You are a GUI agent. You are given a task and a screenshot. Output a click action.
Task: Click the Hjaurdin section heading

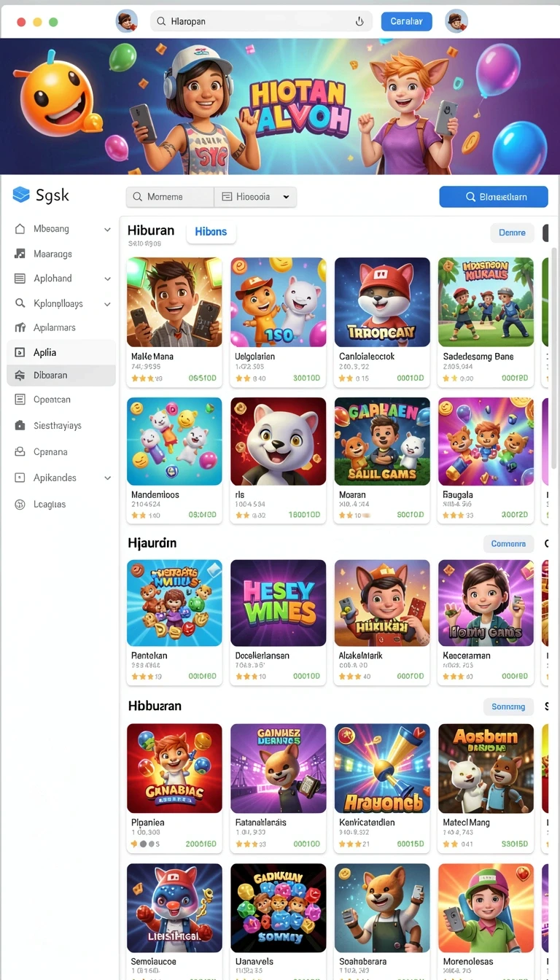pos(152,543)
